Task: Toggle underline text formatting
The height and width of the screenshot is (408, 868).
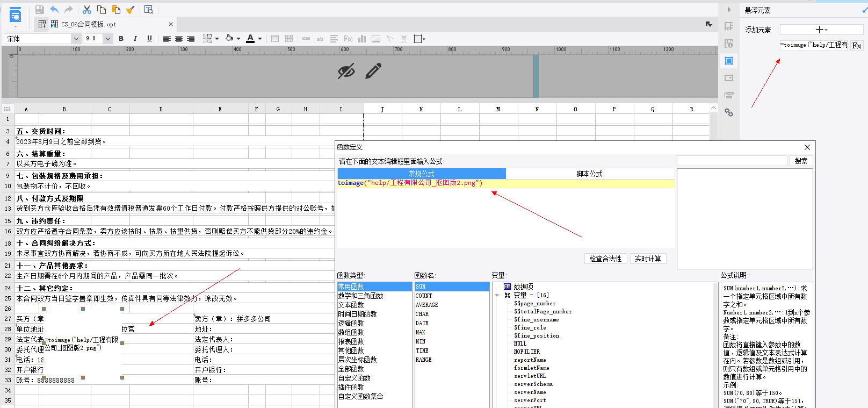Action: tap(149, 39)
